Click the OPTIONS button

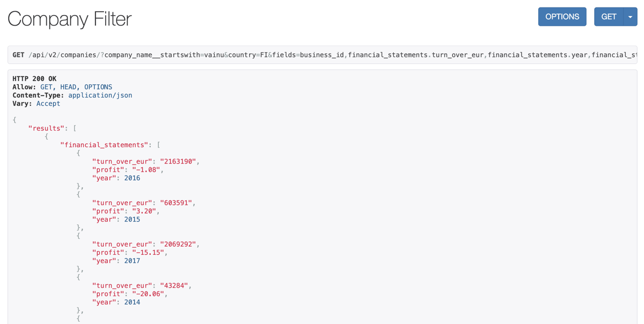tap(562, 17)
